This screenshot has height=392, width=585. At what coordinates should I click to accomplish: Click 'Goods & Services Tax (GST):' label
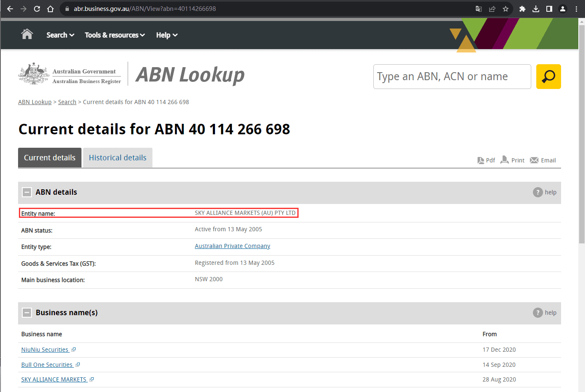pos(58,264)
